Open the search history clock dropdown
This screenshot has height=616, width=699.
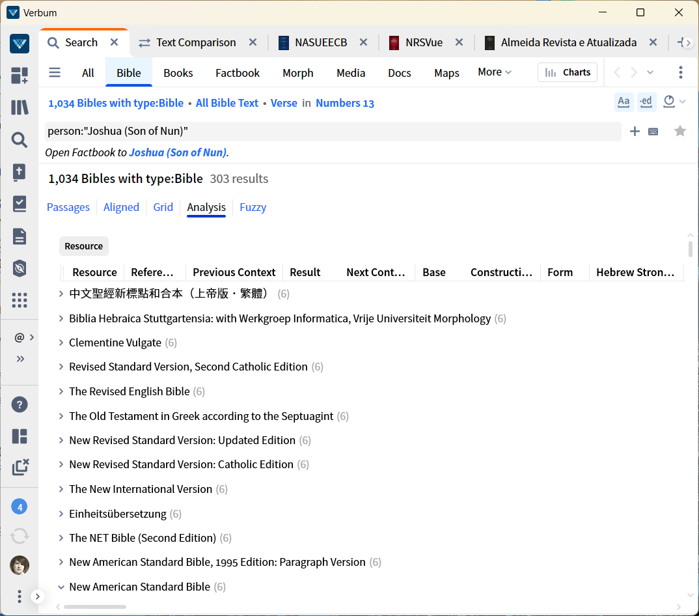coord(674,102)
